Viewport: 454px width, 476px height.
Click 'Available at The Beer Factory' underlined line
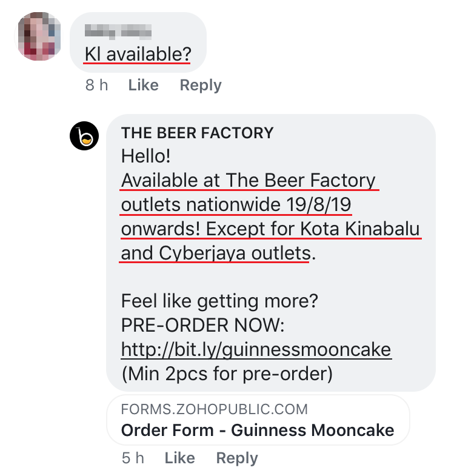click(249, 180)
